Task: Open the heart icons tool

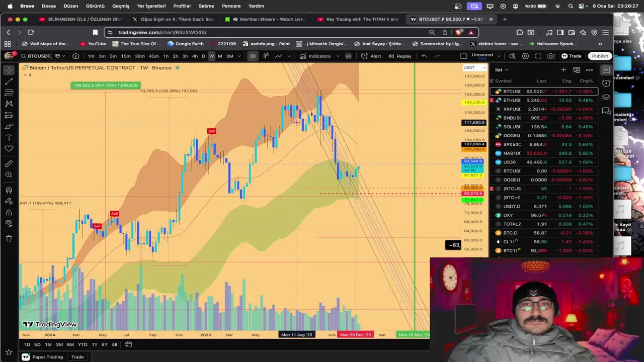Action: click(x=9, y=149)
